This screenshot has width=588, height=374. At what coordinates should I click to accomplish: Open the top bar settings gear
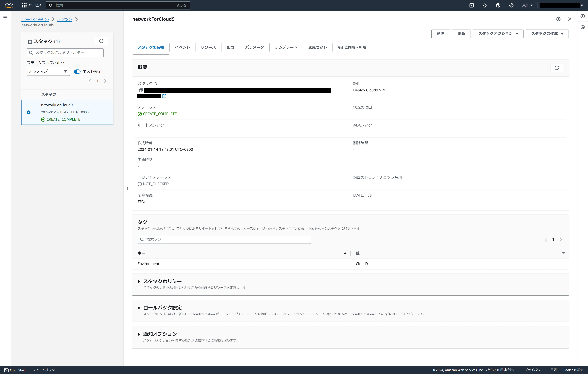pyautogui.click(x=511, y=5)
